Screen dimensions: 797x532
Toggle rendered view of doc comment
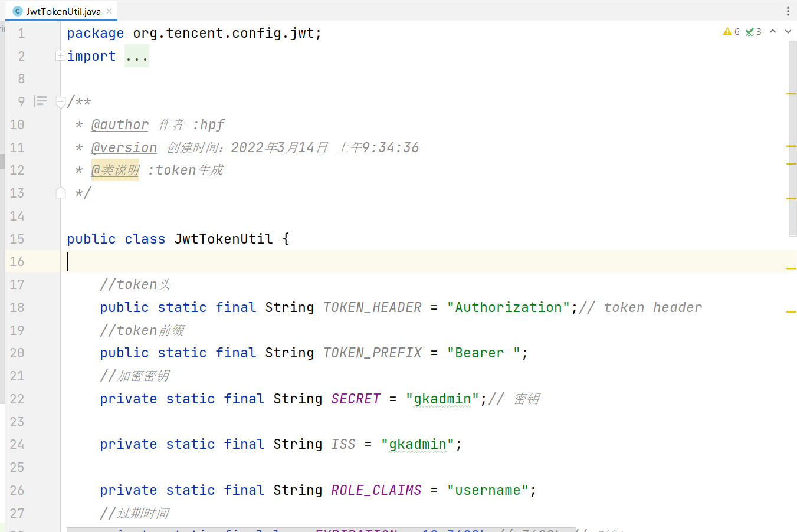pyautogui.click(x=40, y=101)
